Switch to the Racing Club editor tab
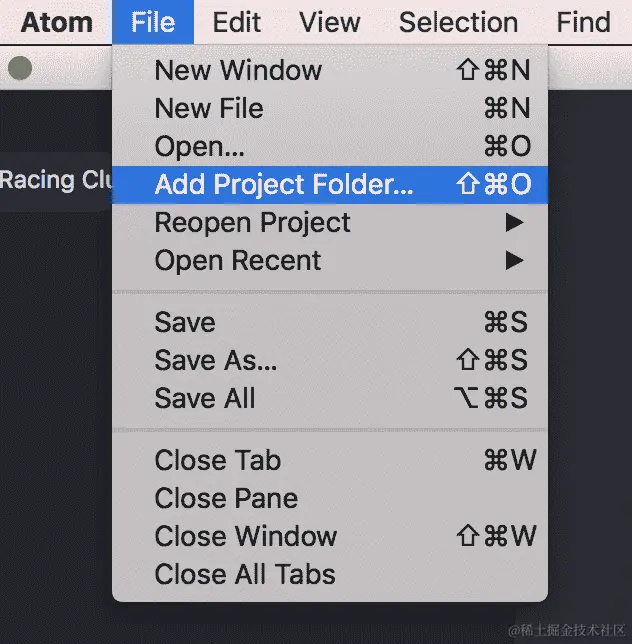 coord(55,181)
